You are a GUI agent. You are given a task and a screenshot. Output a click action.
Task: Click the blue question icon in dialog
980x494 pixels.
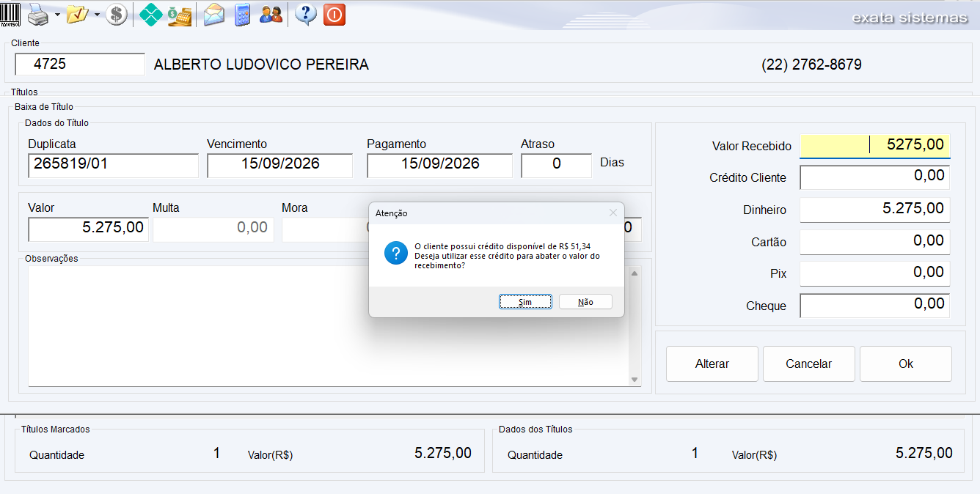click(396, 254)
